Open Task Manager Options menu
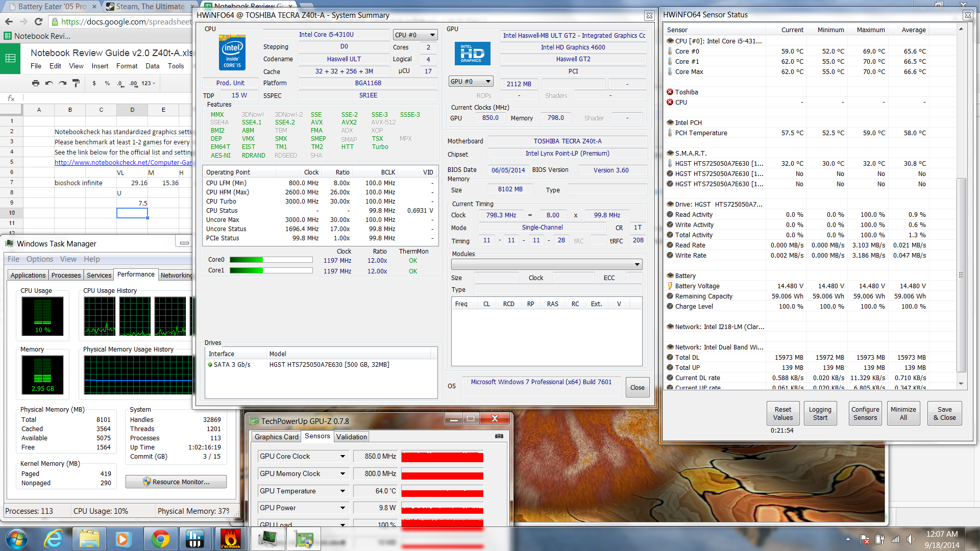Viewport: 980px width, 551px height. pos(40,259)
